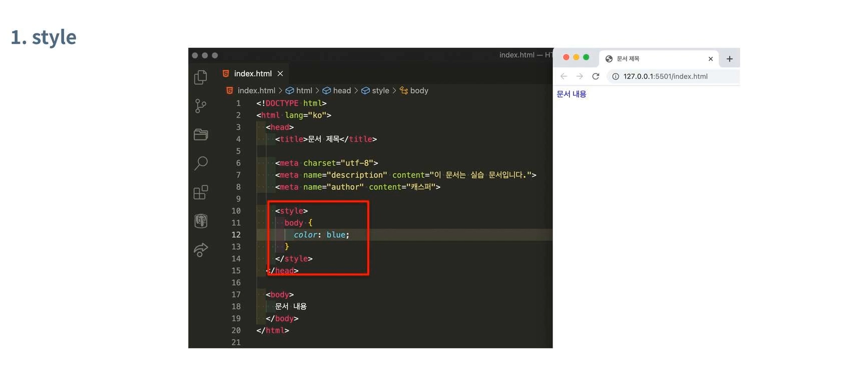The image size is (868, 371).
Task: Open the Live Share arrow icon
Action: coord(201,249)
